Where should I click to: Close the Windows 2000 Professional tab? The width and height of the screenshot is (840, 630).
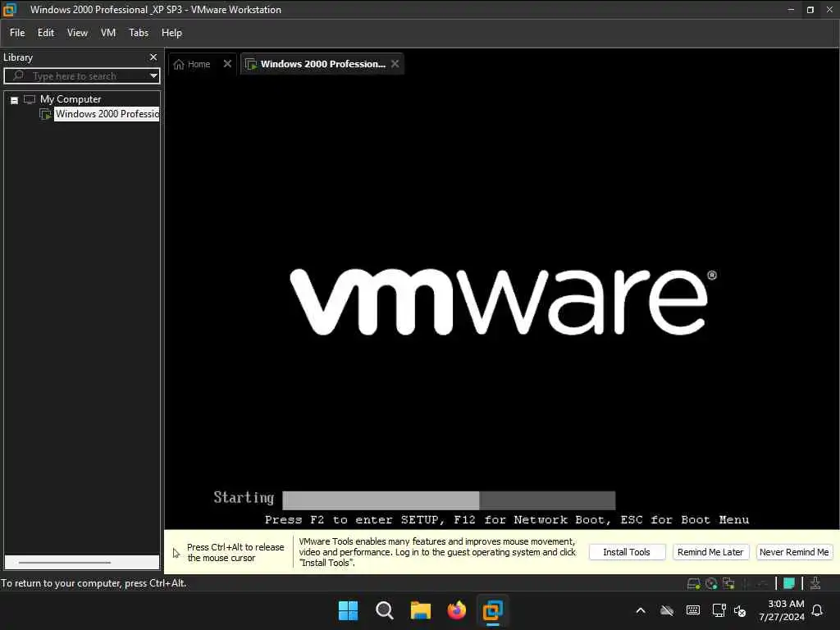click(395, 64)
